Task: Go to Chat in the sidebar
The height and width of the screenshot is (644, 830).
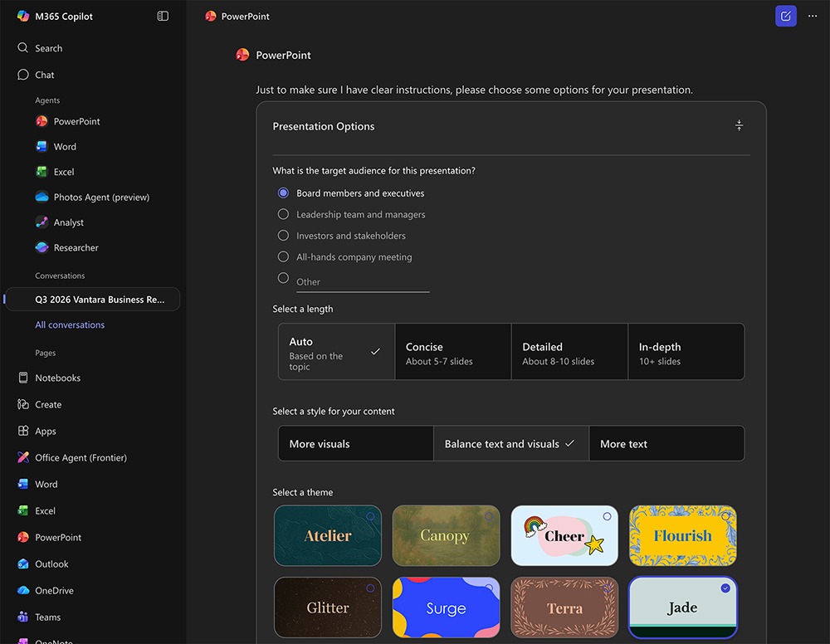Action: tap(44, 75)
